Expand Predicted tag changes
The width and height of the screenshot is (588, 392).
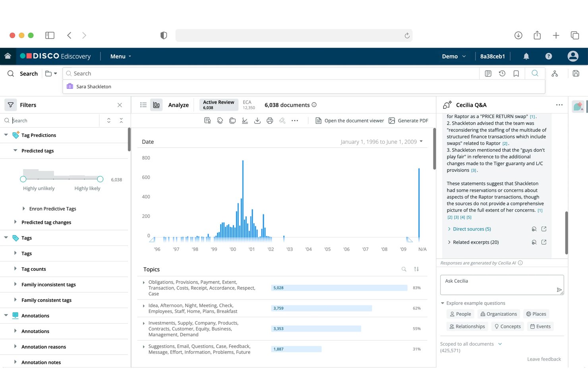point(15,222)
